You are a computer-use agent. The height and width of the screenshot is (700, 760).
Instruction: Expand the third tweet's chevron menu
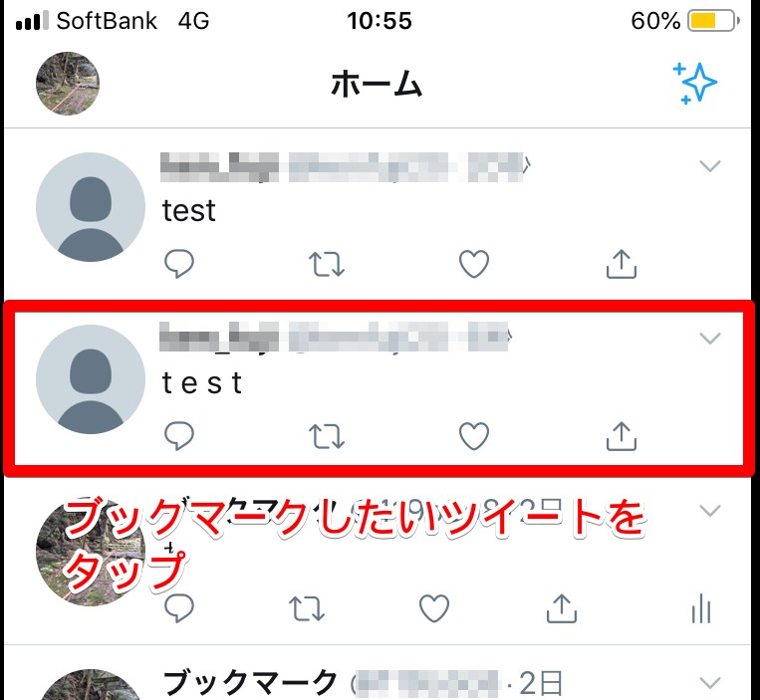tap(710, 511)
